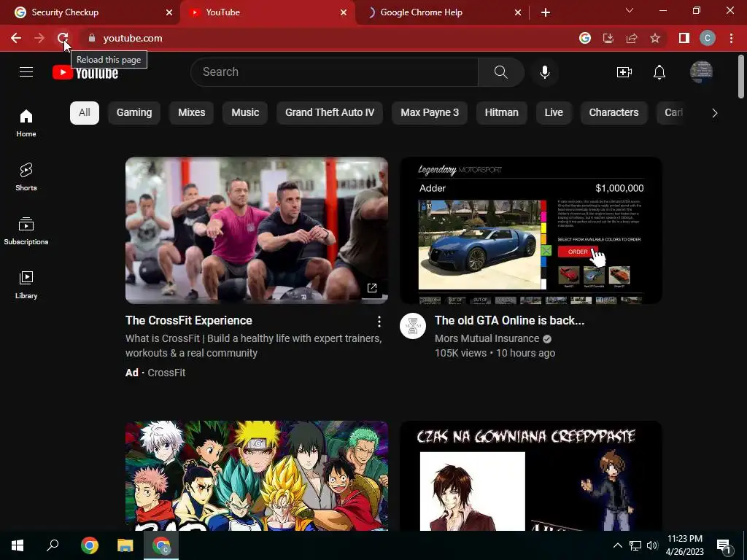The height and width of the screenshot is (560, 747).
Task: Click the CrossFit ad description text
Action: [x=253, y=346]
